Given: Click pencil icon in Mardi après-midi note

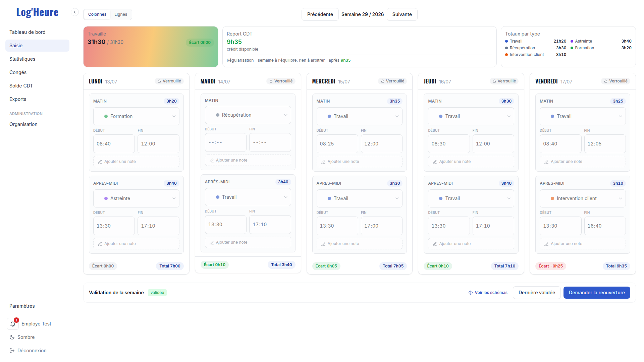Looking at the screenshot, I should [x=212, y=242].
